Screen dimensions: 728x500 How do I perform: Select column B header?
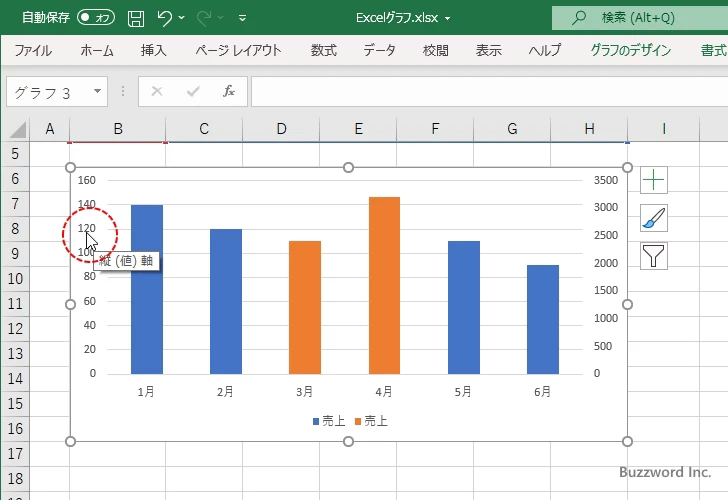(x=118, y=129)
